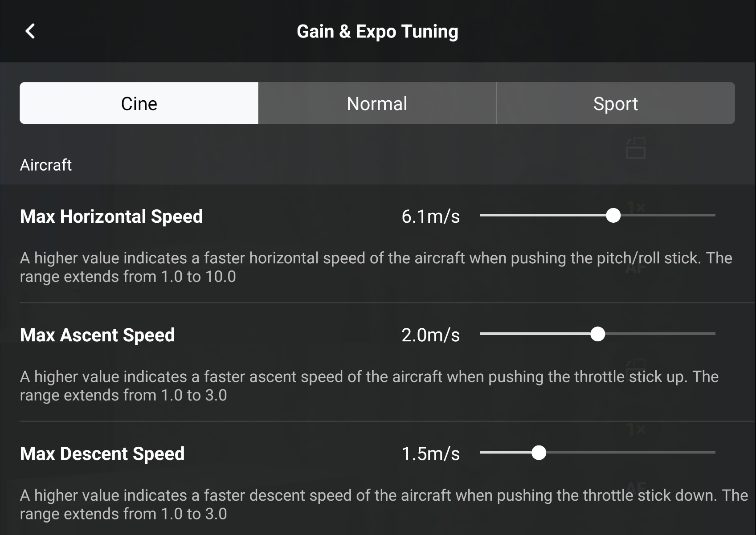
Task: Click the Max Descent Speed label
Action: 102,453
